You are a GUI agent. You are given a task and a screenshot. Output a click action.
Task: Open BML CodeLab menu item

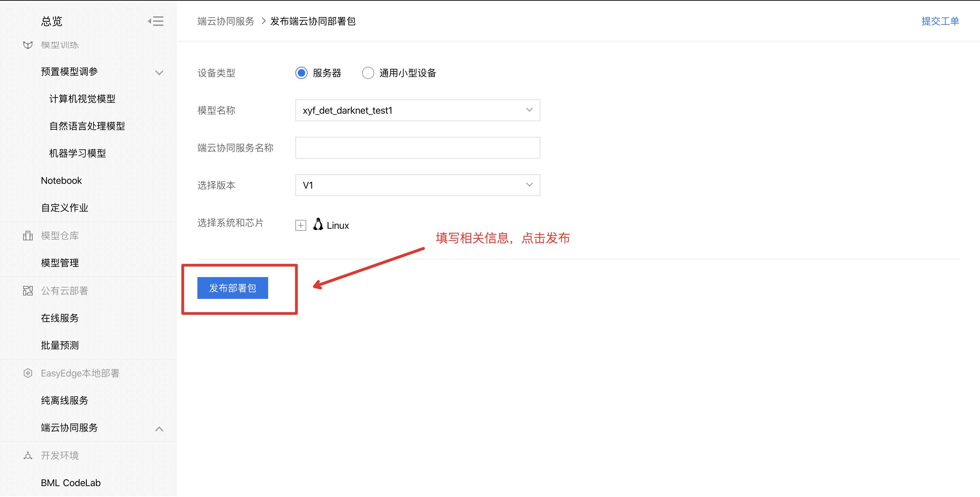coord(71,483)
